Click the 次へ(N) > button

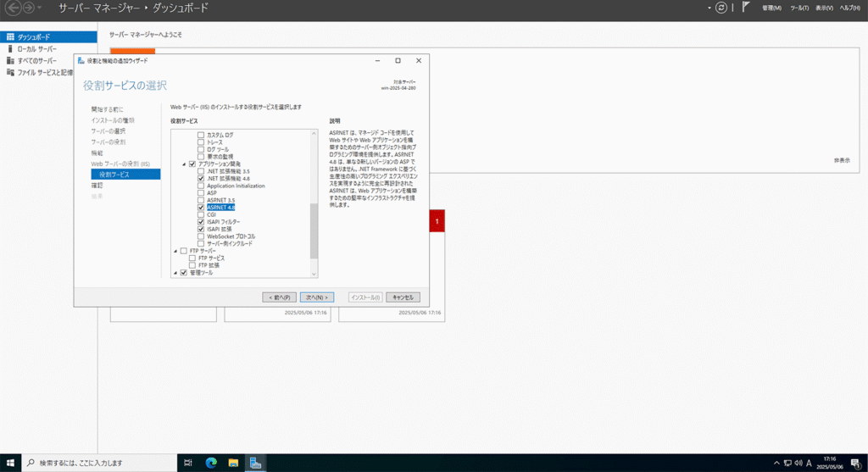point(317,297)
